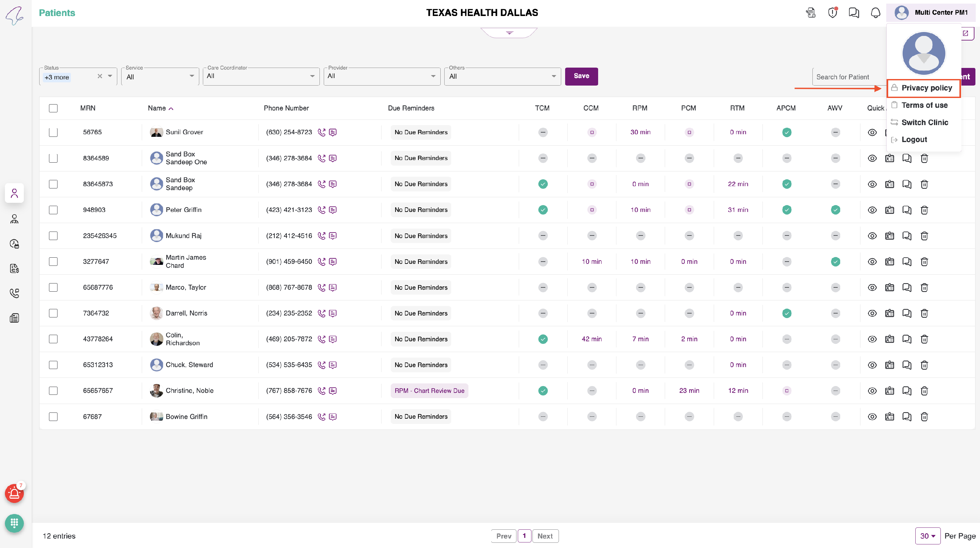Open the chat messages icon in header
Screen dimensions: 980x548
pos(854,13)
